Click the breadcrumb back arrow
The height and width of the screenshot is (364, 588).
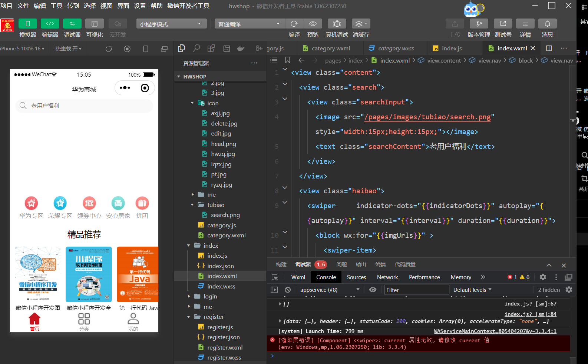(x=301, y=60)
